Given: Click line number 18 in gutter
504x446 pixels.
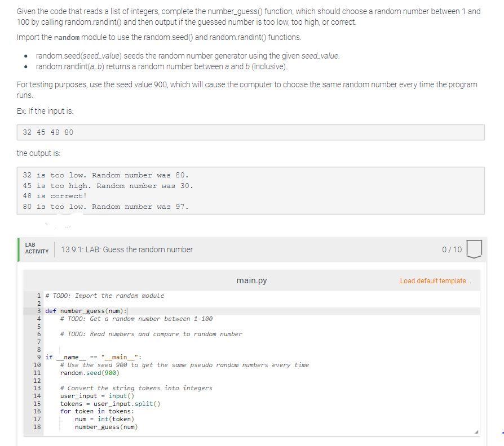Looking at the screenshot, I should (x=37, y=427).
